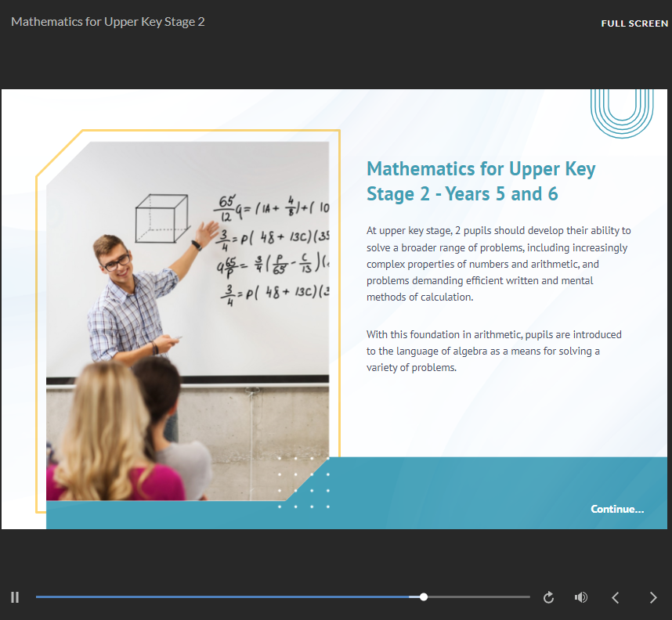This screenshot has height=620, width=672.
Task: Click the replay slide icon
Action: [548, 597]
